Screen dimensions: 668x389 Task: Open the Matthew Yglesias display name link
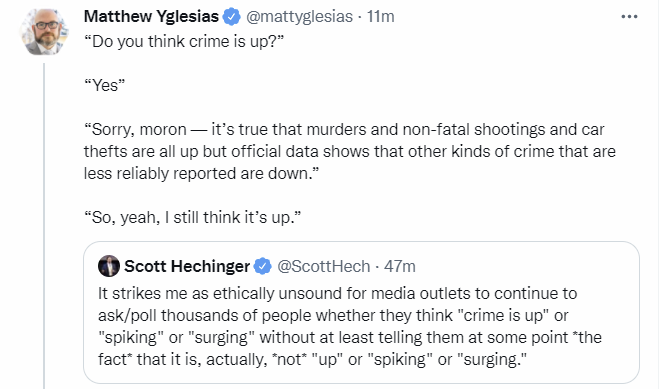coord(151,17)
